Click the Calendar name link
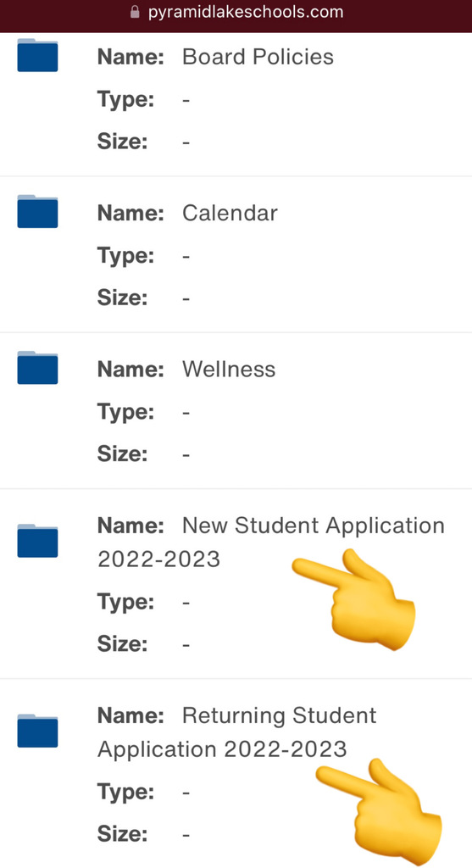472x868 pixels. click(230, 213)
